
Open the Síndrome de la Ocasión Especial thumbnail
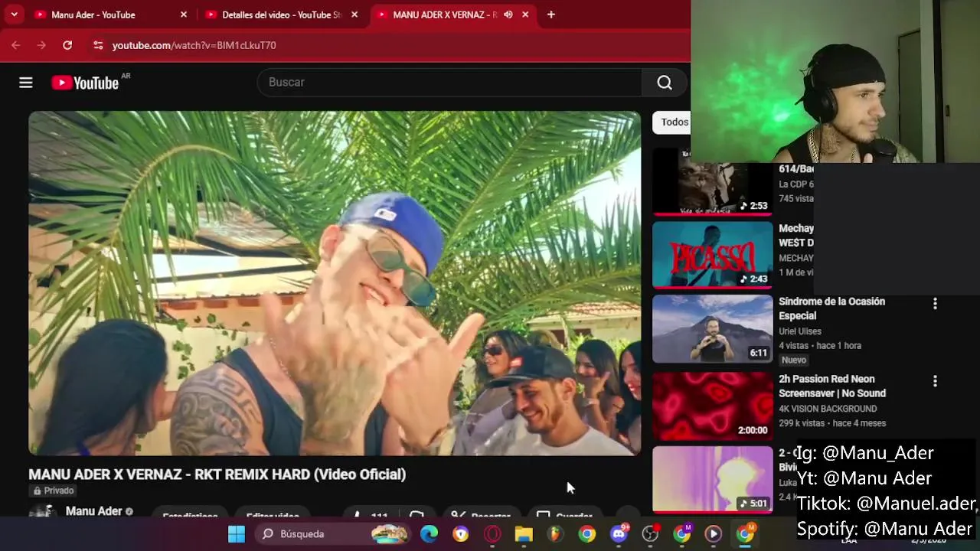(x=713, y=329)
